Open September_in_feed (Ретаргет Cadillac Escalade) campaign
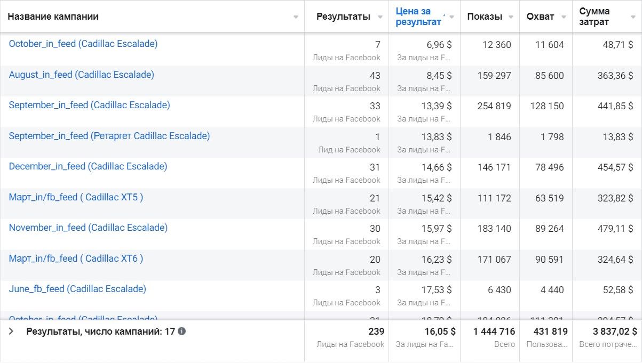Image resolution: width=642 pixels, height=364 pixels. [x=109, y=136]
